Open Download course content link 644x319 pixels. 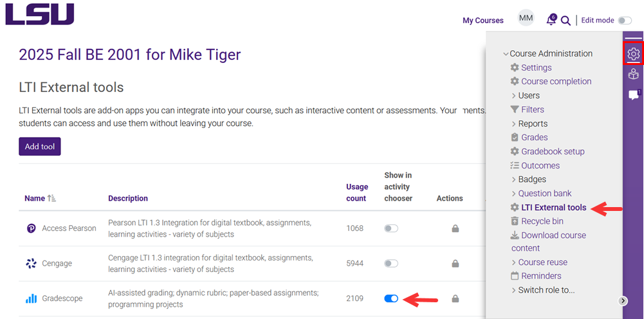pos(549,242)
